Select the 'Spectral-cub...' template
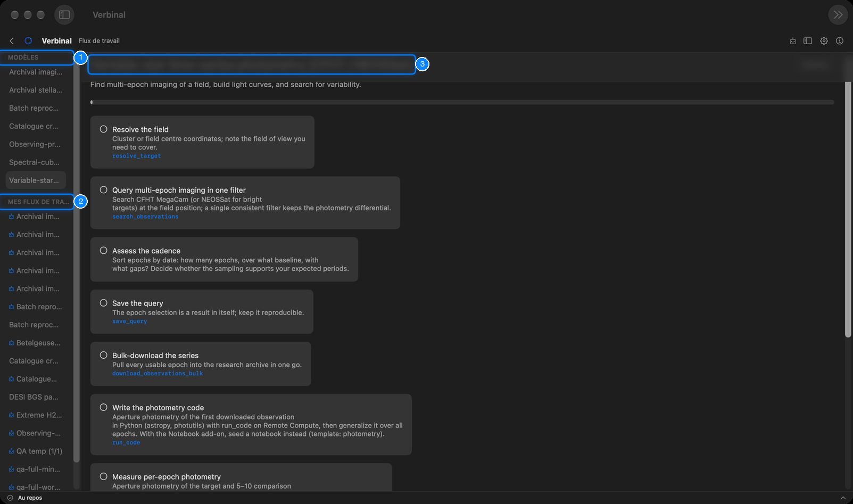This screenshot has height=504, width=853. [x=36, y=162]
